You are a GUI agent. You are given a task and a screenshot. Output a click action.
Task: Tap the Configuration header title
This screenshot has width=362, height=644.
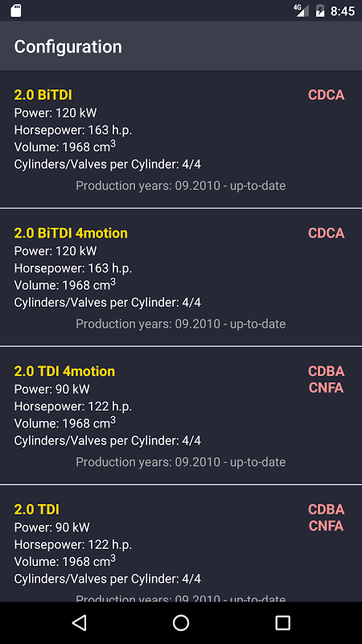(x=68, y=47)
